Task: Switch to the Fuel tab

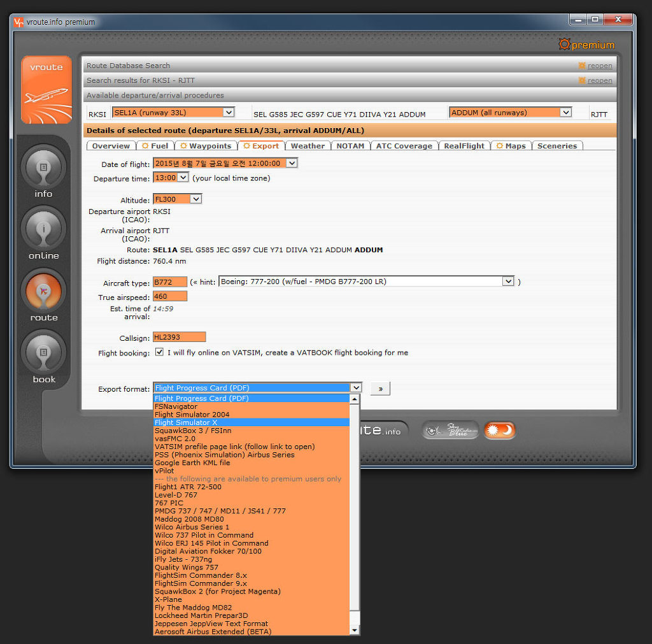Action: pos(155,146)
